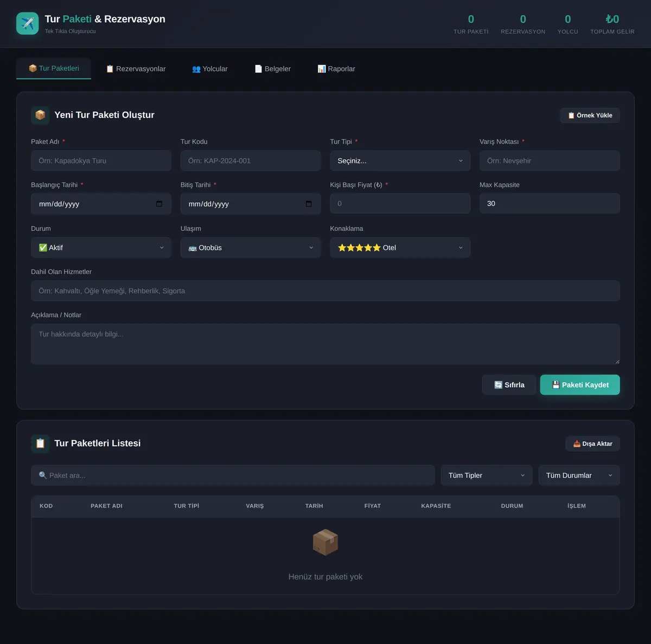Screen dimensions: 651x644
Task: Open the Tüm Tipler filter dropdown
Action: point(487,475)
